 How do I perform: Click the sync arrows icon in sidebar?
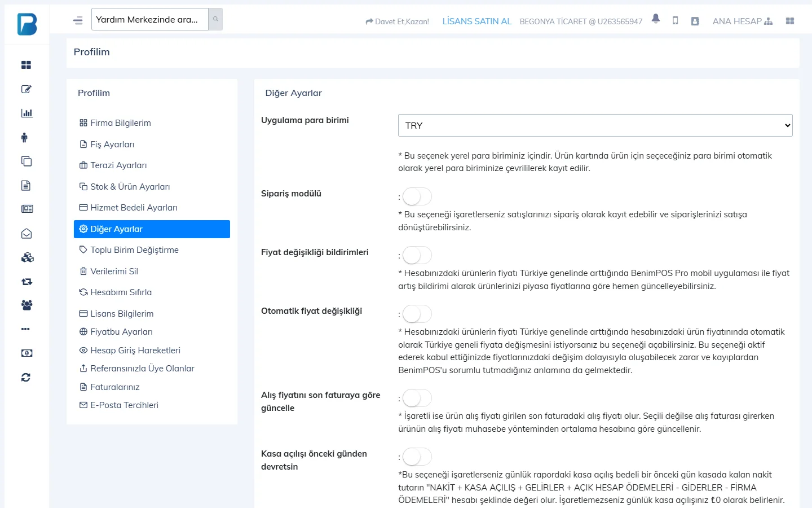point(26,377)
